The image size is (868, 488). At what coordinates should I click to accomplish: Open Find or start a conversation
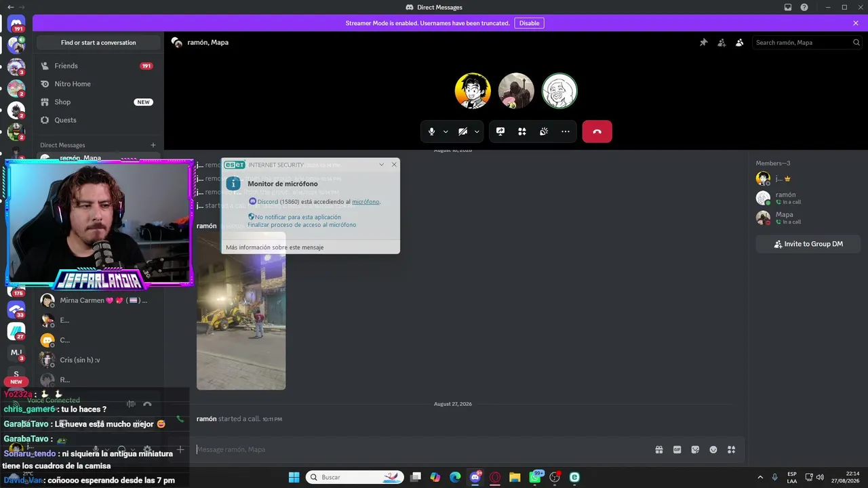[x=98, y=43]
